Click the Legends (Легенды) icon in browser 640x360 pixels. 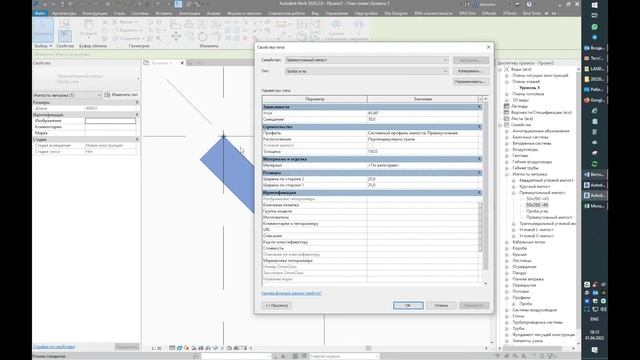(x=507, y=106)
